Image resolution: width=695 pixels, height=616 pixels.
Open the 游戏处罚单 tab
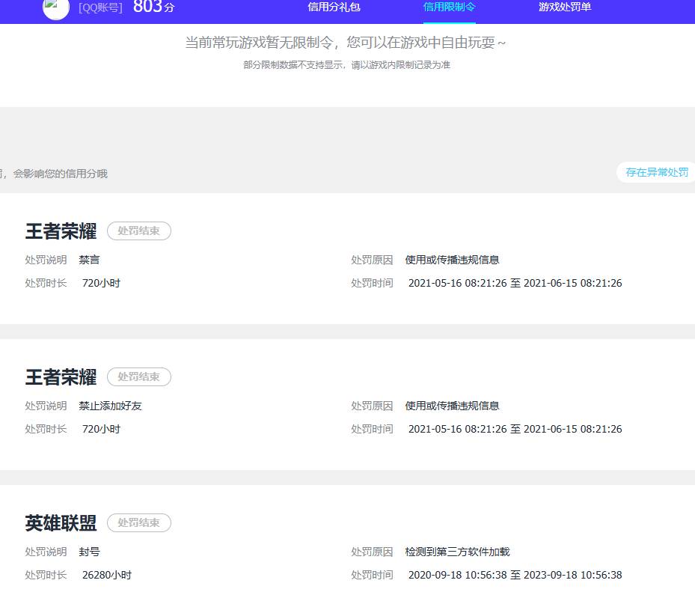(564, 7)
